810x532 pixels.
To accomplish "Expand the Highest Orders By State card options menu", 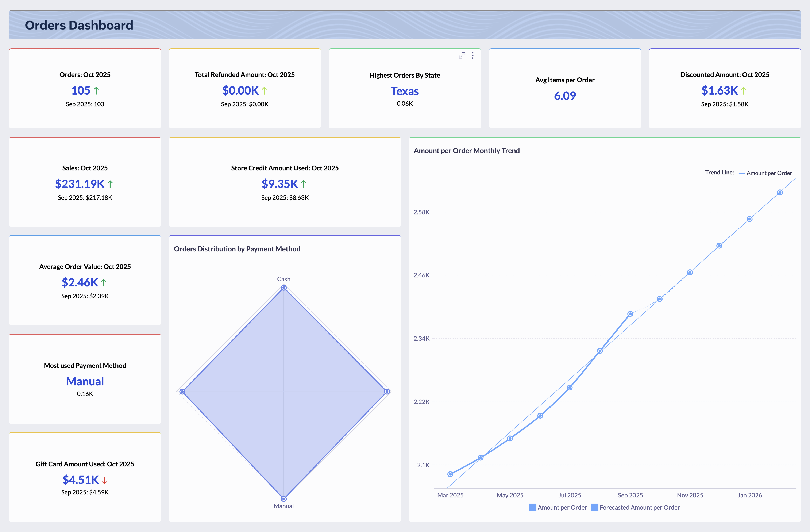I will [x=472, y=55].
